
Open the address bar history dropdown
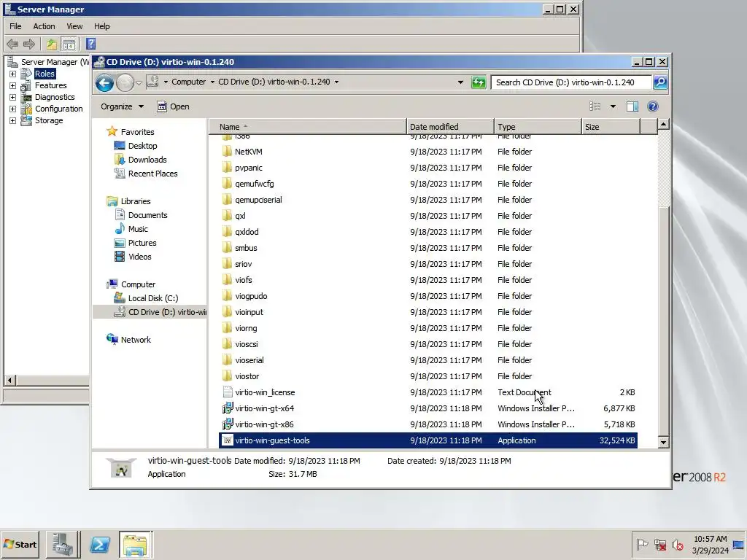(x=460, y=82)
